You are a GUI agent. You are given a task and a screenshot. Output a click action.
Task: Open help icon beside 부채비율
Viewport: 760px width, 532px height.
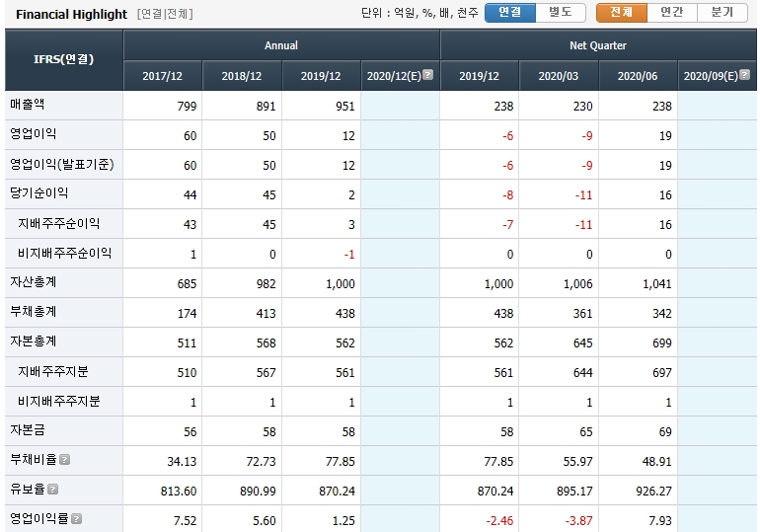pyautogui.click(x=64, y=459)
